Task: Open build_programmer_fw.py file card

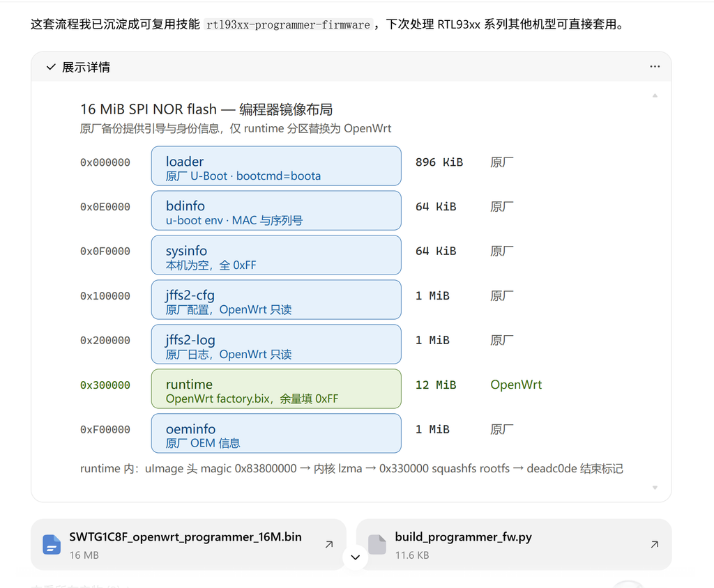Action: [x=514, y=545]
